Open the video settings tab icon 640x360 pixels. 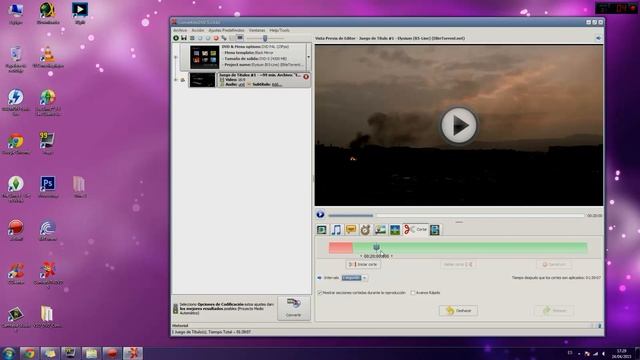[x=322, y=230]
